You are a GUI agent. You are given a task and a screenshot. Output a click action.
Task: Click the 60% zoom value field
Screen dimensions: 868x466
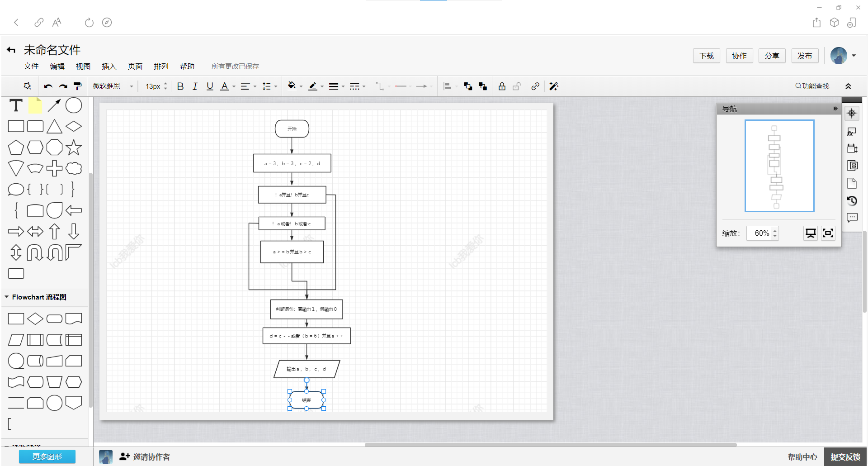click(x=759, y=233)
